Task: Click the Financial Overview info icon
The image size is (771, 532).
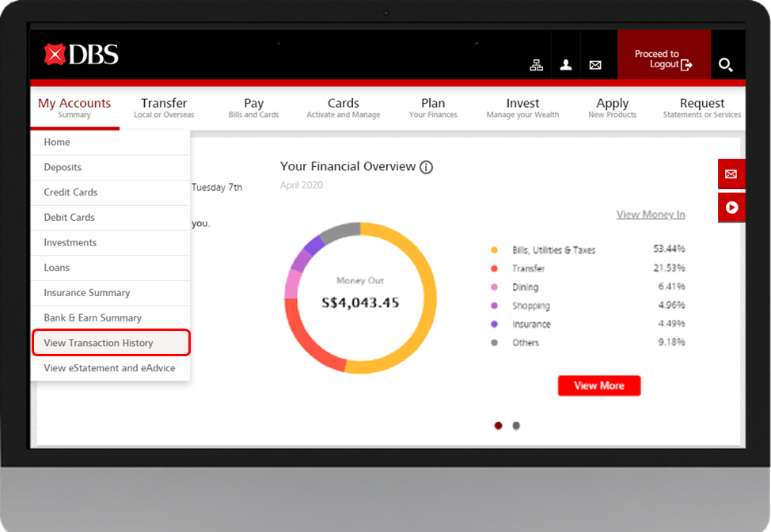Action: pos(427,167)
